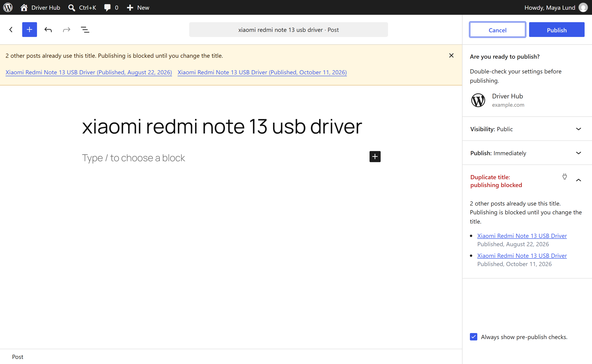Viewport: 592px width, 364px height.
Task: Open the August 22 duplicate post link in banner
Action: pos(89,72)
